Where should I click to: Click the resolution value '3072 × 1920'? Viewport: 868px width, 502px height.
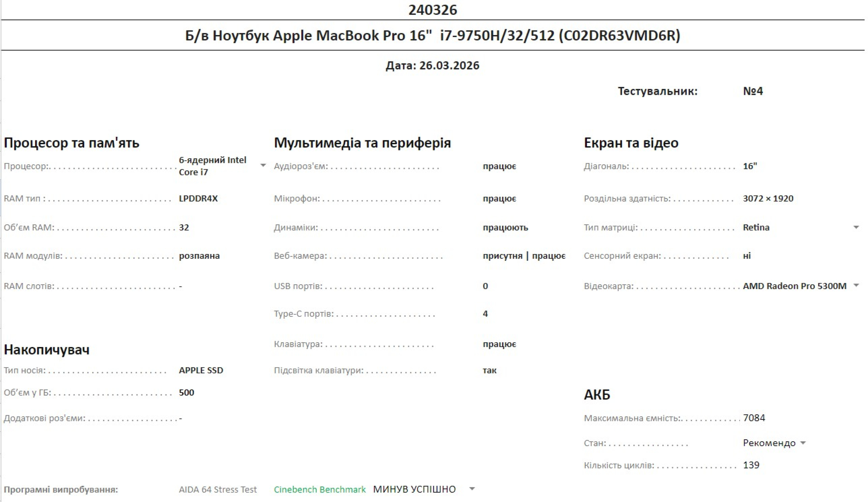pyautogui.click(x=768, y=199)
